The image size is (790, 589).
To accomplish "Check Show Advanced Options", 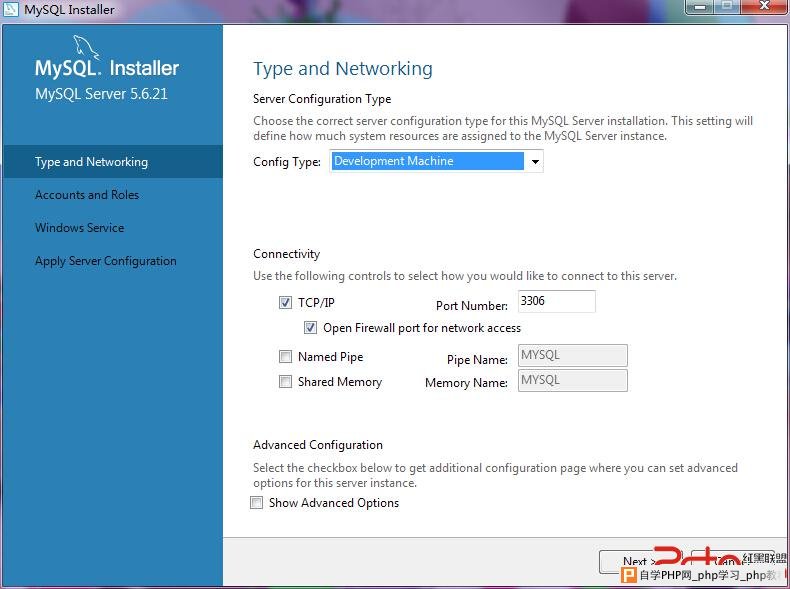I will [256, 502].
